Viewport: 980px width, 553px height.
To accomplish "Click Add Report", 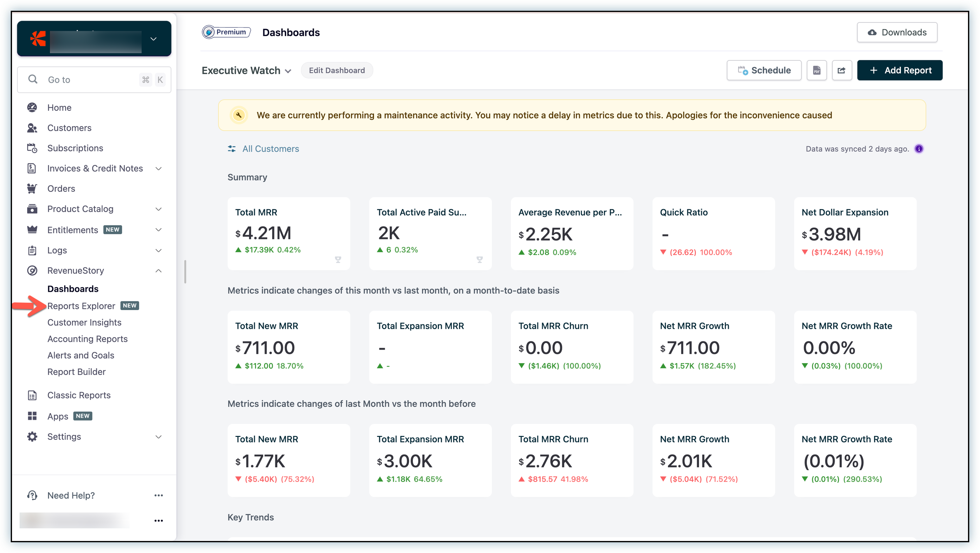I will click(x=900, y=70).
